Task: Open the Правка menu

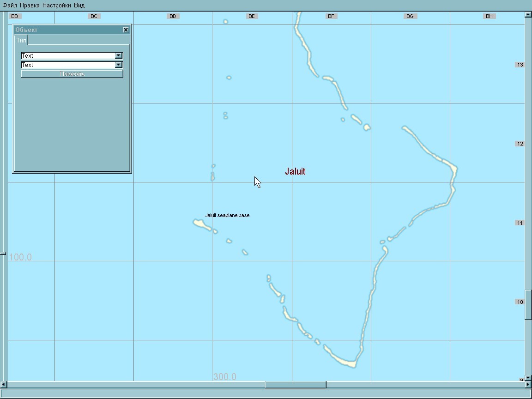Action: click(30, 6)
